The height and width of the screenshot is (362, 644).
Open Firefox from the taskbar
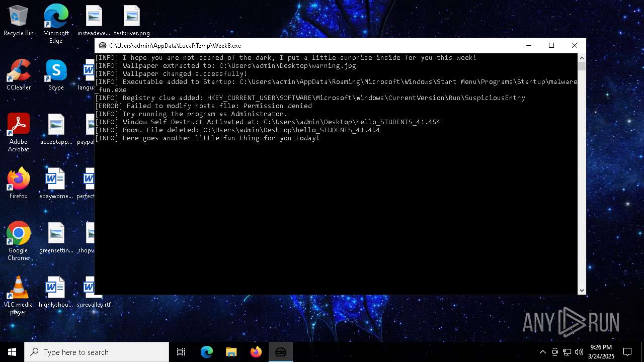click(x=256, y=352)
